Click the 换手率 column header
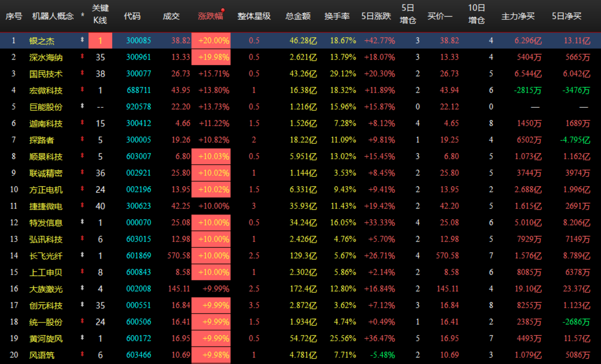The image size is (601, 364). [x=337, y=16]
